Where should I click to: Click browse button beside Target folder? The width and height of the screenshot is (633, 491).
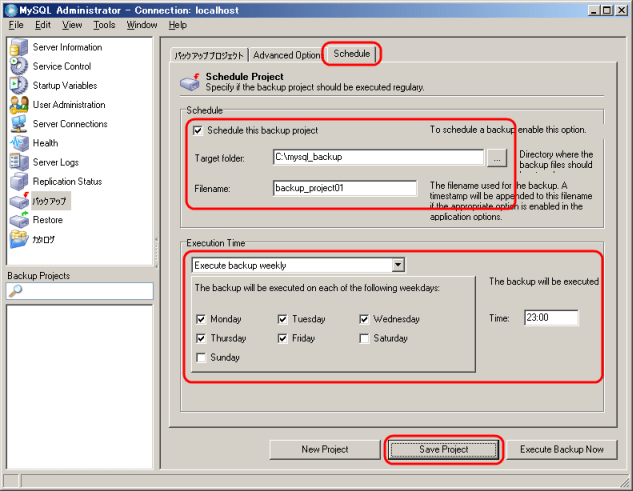coord(498,157)
